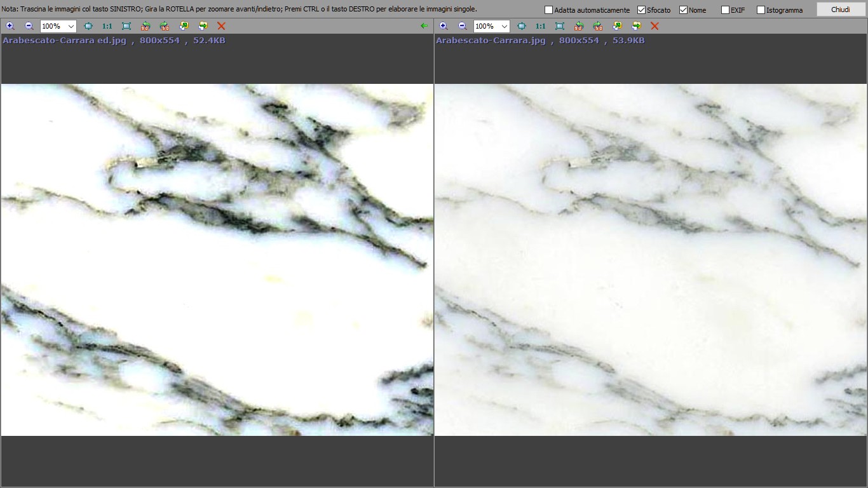Rotate right image 90° clockwise
This screenshot has height=488, width=868.
point(598,26)
